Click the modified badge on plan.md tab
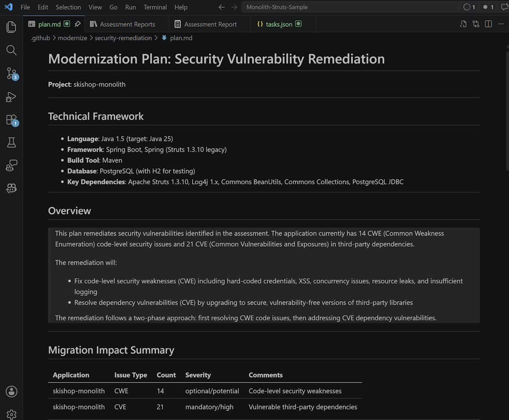509x420 pixels. (x=67, y=24)
